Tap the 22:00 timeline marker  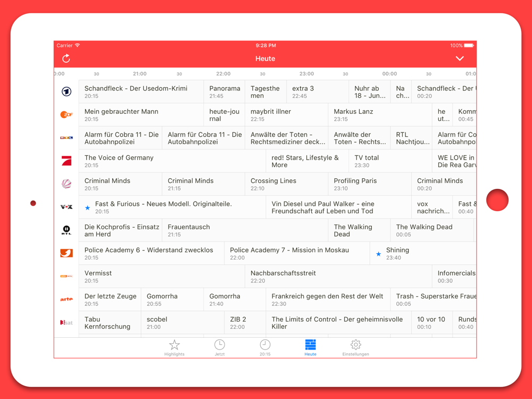(x=223, y=73)
